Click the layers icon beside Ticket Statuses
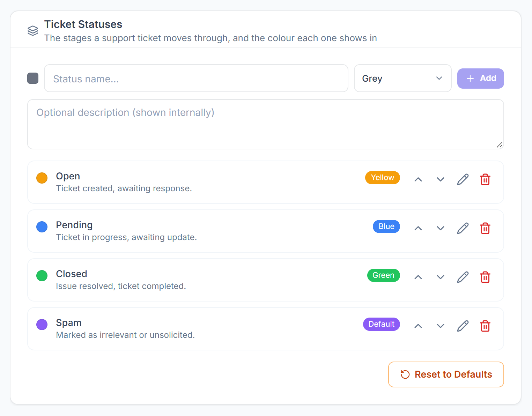Image resolution: width=532 pixels, height=416 pixels. click(33, 31)
